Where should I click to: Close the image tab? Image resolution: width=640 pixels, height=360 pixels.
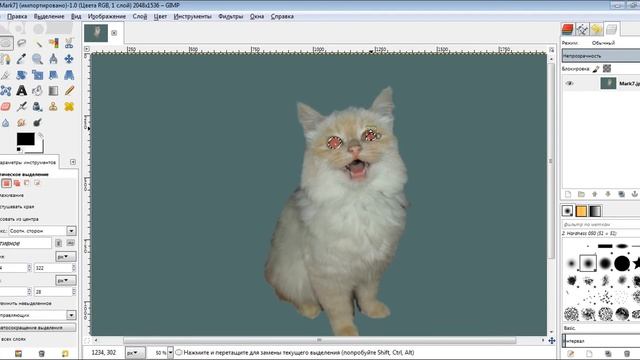click(114, 33)
